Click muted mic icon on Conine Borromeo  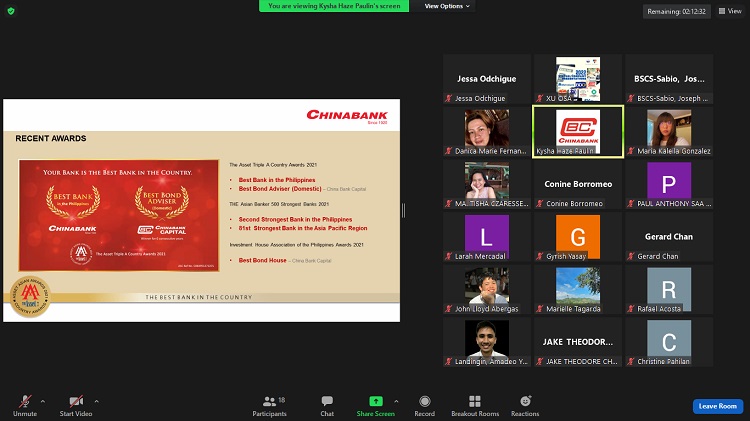[540, 203]
